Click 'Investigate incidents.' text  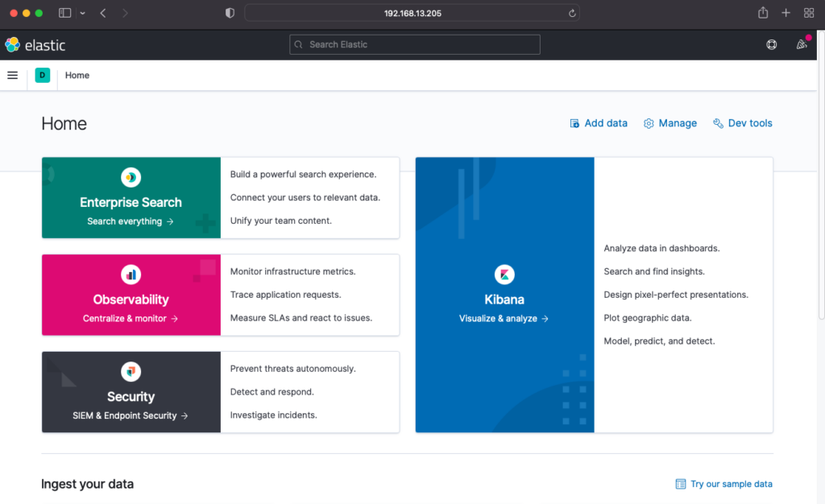click(x=274, y=415)
